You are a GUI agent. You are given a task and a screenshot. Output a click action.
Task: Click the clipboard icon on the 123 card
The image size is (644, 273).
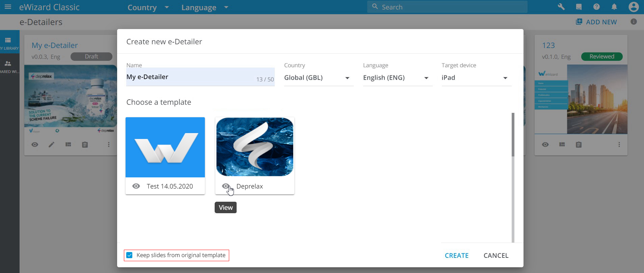tap(579, 145)
